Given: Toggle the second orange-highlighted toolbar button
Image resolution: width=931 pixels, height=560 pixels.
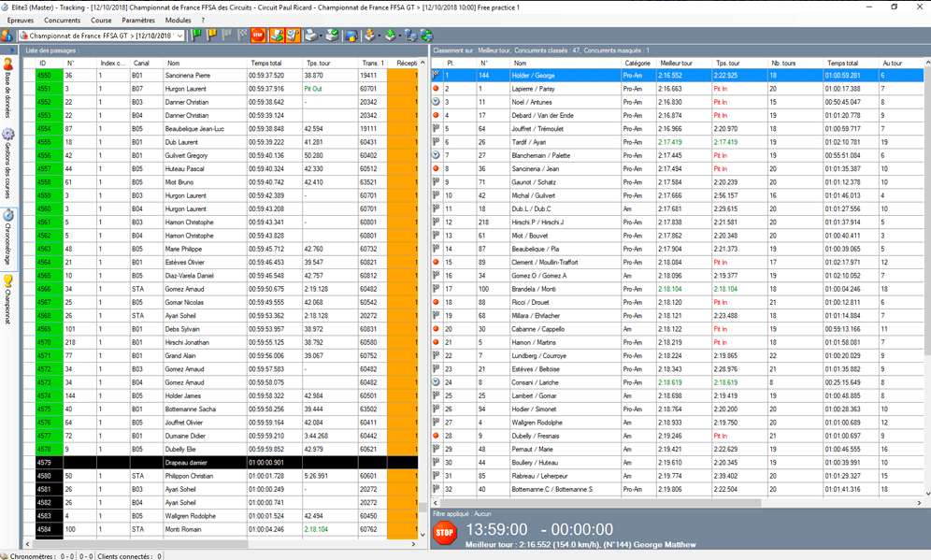Looking at the screenshot, I should (x=293, y=36).
